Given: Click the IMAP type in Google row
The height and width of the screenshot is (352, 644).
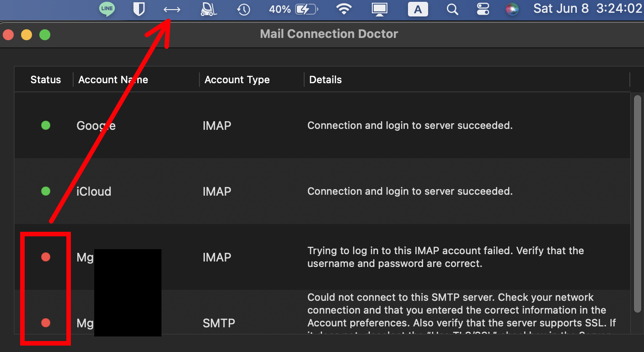Looking at the screenshot, I should (217, 126).
